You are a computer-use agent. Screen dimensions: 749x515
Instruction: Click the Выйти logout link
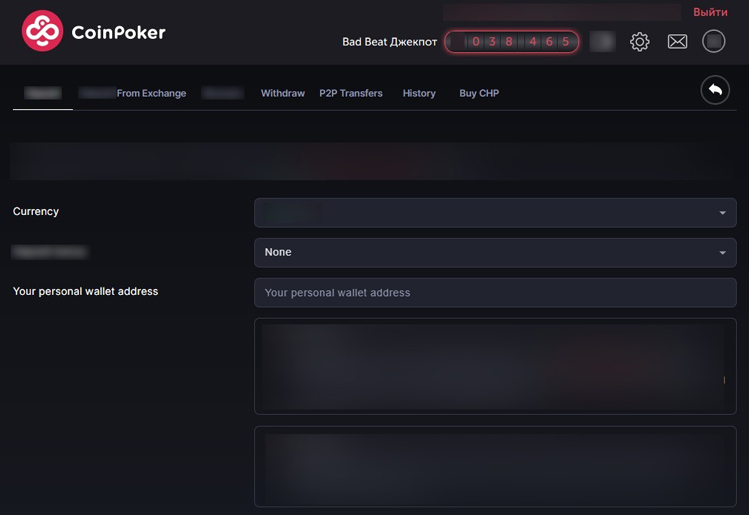(x=710, y=12)
